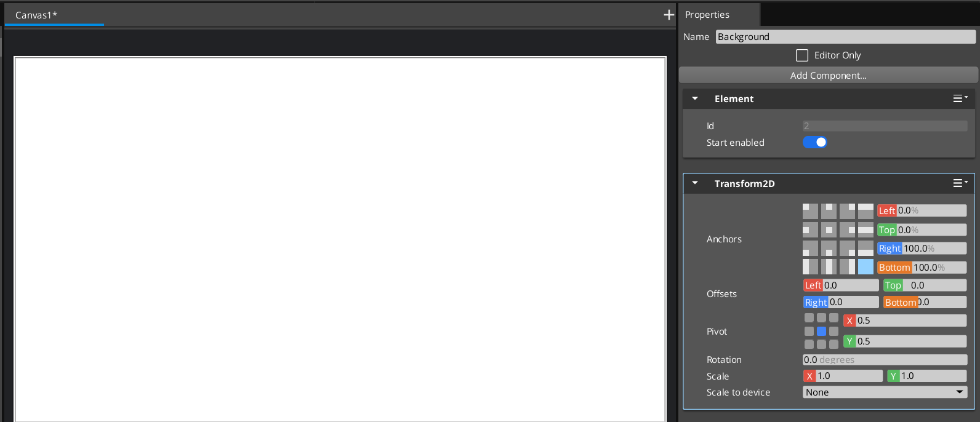Screen dimensions: 980x422
Task: Set pivot to top-right preset
Action: pos(833,318)
